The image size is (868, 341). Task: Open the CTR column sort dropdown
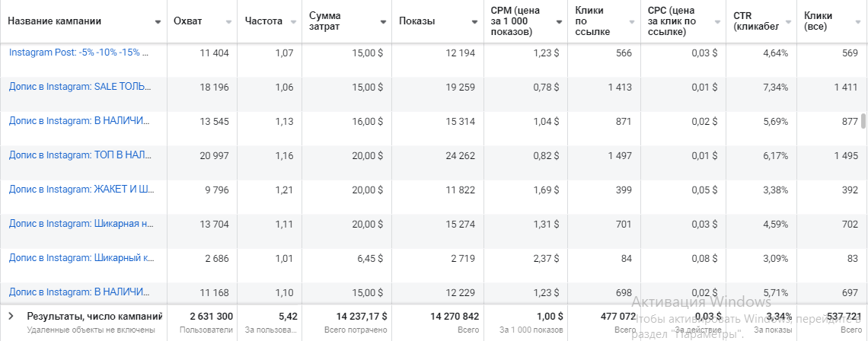coord(788,22)
